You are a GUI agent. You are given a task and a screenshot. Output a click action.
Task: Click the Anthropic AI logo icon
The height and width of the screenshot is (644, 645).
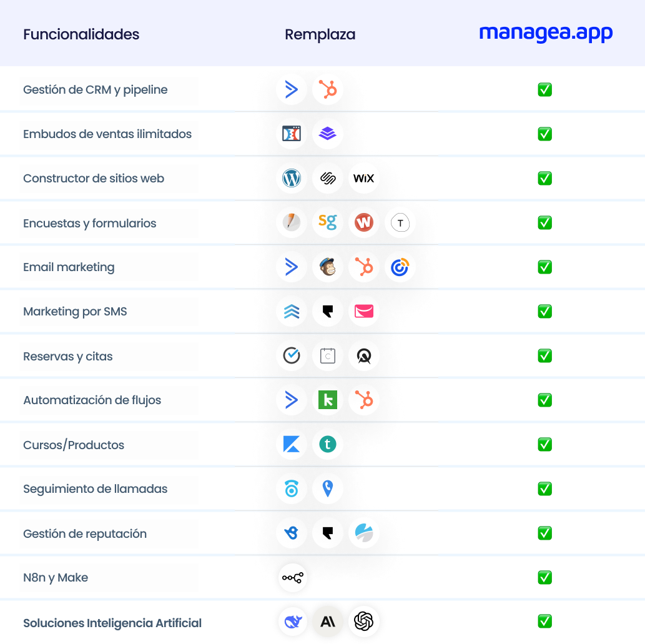click(x=327, y=622)
